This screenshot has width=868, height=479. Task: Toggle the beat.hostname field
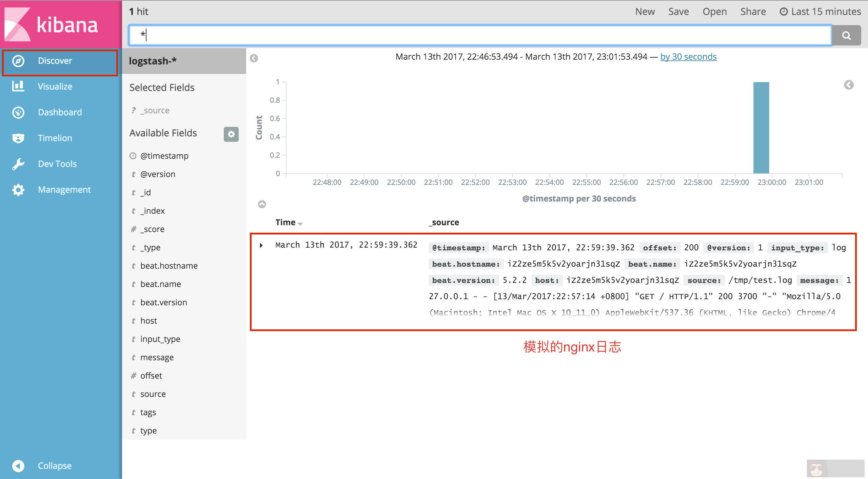[x=169, y=266]
